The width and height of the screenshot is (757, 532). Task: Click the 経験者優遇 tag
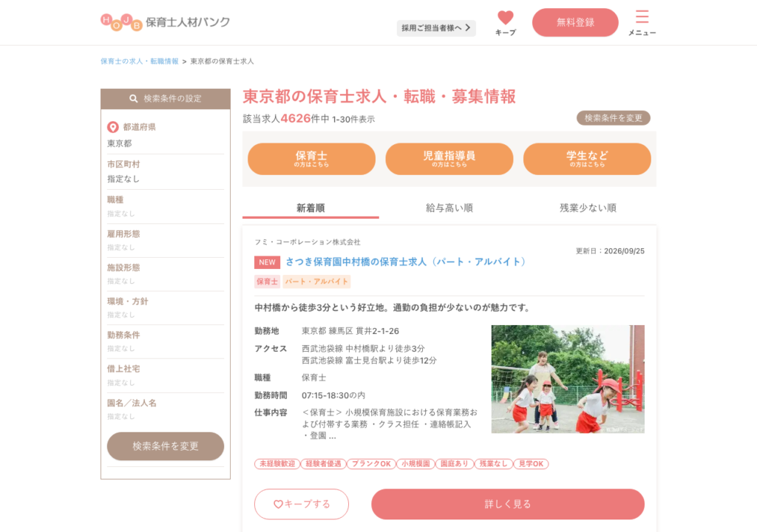pyautogui.click(x=324, y=464)
